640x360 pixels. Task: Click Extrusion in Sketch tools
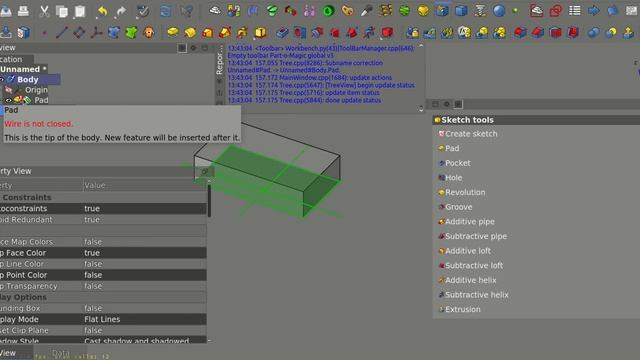[462, 309]
